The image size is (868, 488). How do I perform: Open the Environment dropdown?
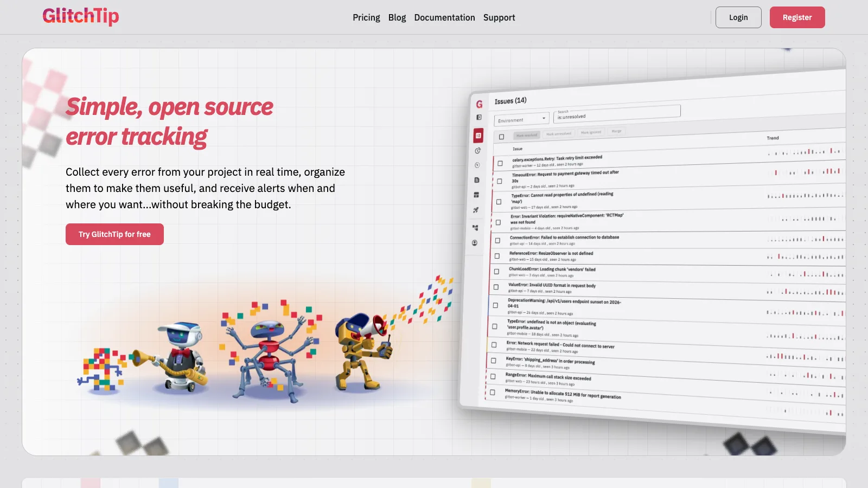pos(522,119)
